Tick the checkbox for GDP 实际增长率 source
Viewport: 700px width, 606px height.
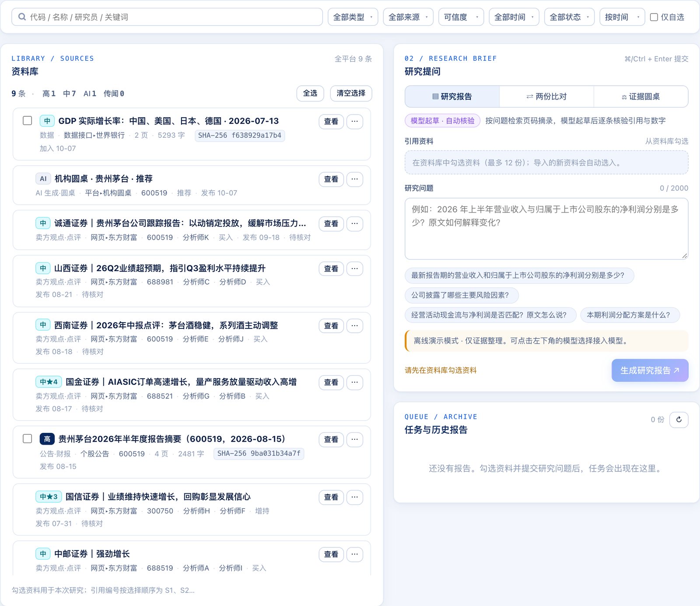coord(27,121)
